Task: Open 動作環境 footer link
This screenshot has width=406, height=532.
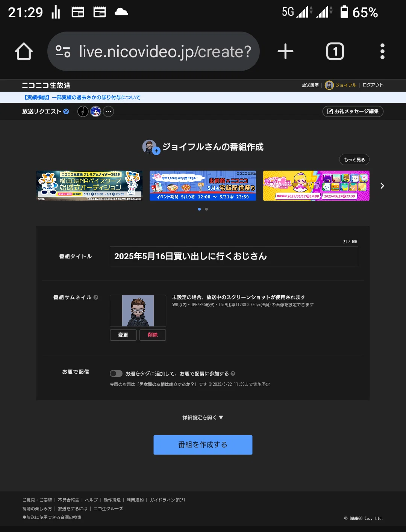Action: click(x=112, y=500)
